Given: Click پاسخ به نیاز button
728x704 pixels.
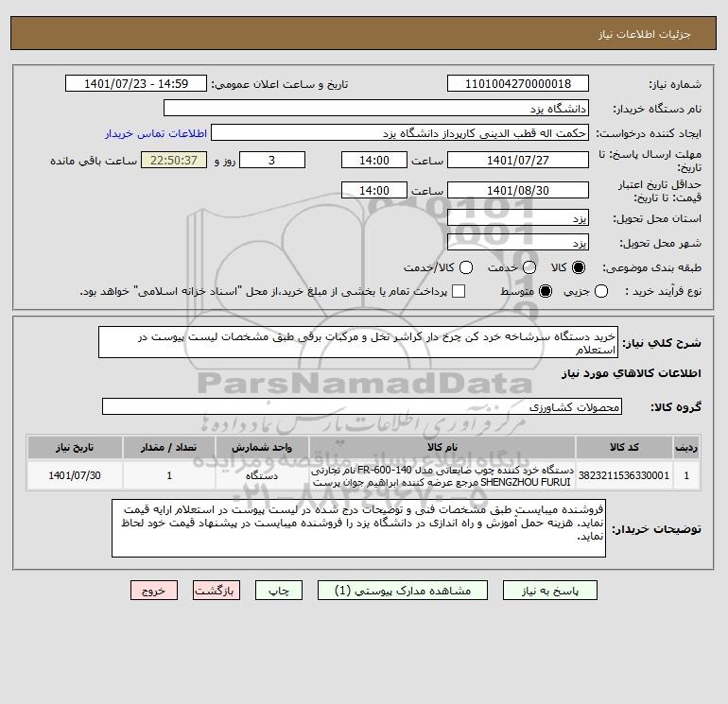Looking at the screenshot, I should pos(550,591).
